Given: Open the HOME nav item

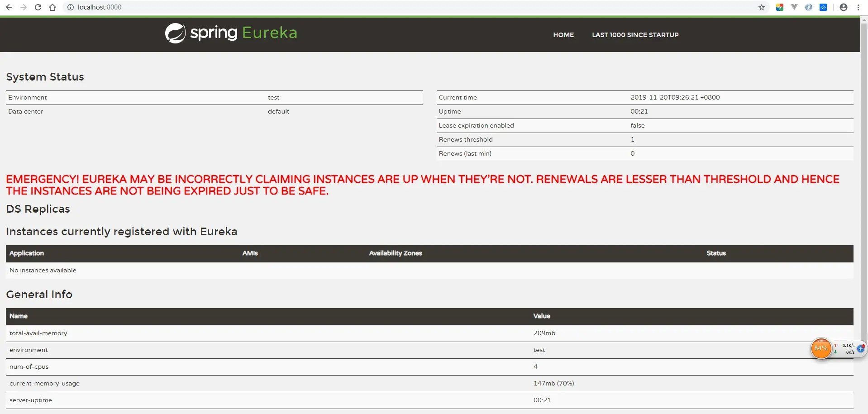Looking at the screenshot, I should (563, 35).
